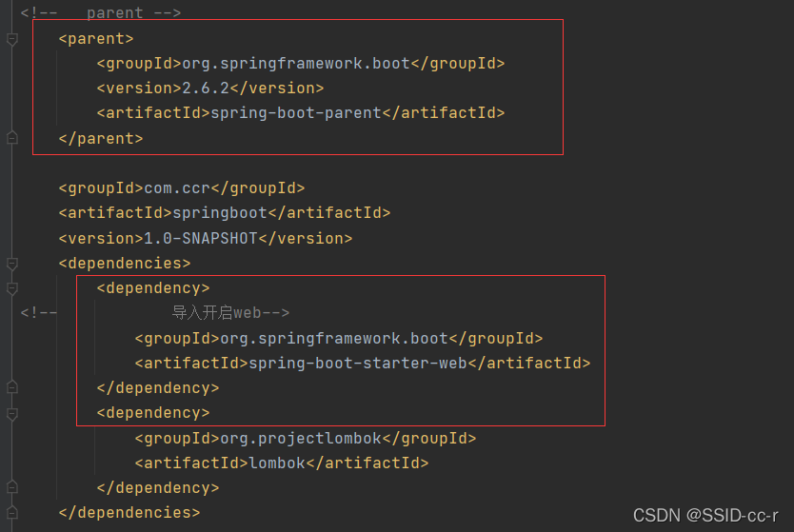Screen dimensions: 794x532
Task: Click the spring-boot-parent artifactId text
Action: coord(296,113)
